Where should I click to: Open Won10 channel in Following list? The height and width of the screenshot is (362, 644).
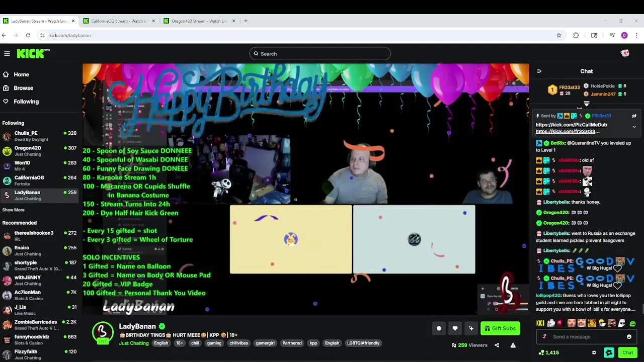40,166
